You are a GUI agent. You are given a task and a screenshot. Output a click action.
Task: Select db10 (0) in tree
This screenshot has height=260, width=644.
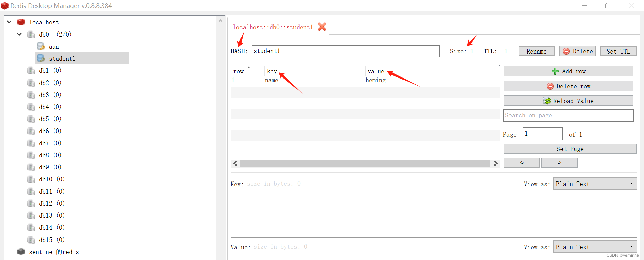[x=52, y=179]
